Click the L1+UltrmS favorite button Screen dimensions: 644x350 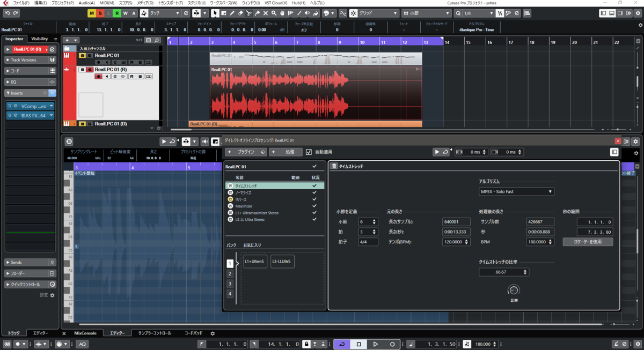click(254, 262)
